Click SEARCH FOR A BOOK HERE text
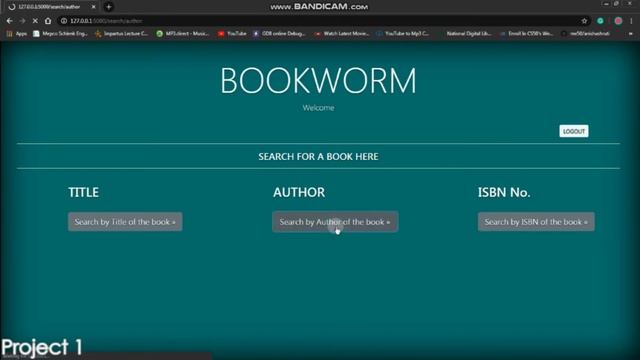The image size is (640, 360). tap(318, 157)
